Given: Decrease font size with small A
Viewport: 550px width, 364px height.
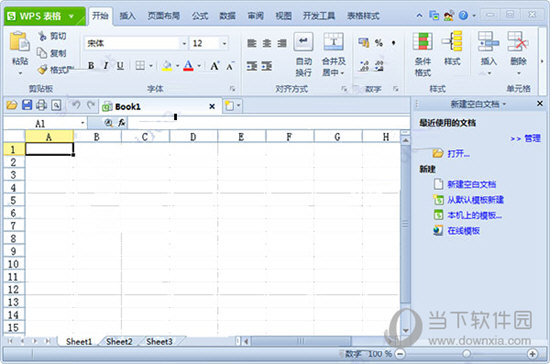Looking at the screenshot, I should [x=230, y=66].
